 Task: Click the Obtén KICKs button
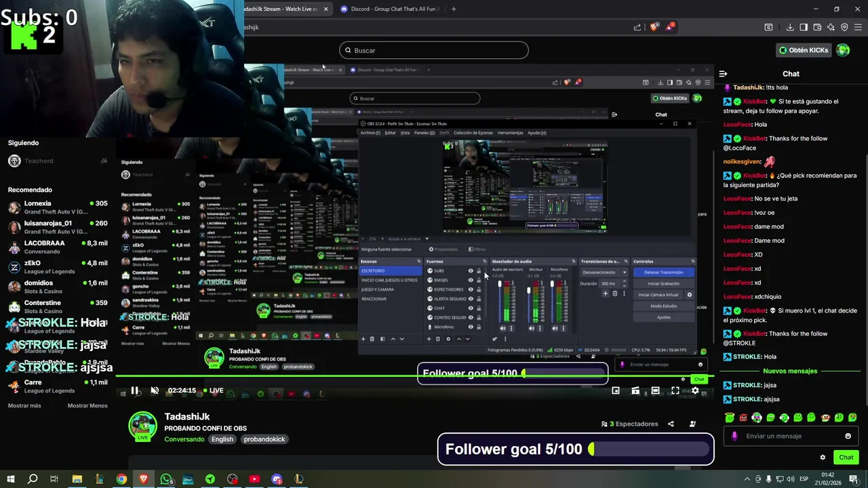point(804,50)
